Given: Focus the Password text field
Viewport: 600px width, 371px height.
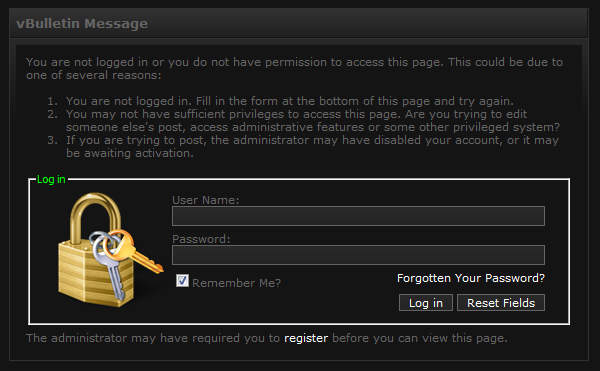Looking at the screenshot, I should coord(358,255).
